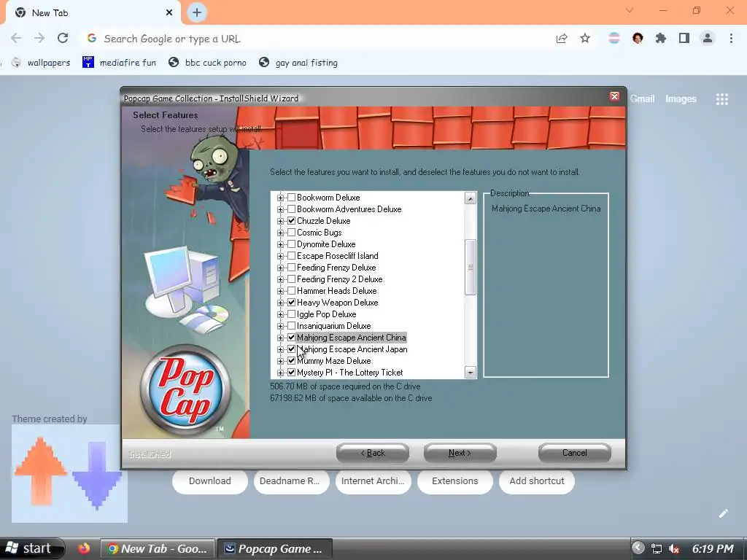This screenshot has width=747, height=560.
Task: Click the browser Back arrow
Action: (x=16, y=39)
